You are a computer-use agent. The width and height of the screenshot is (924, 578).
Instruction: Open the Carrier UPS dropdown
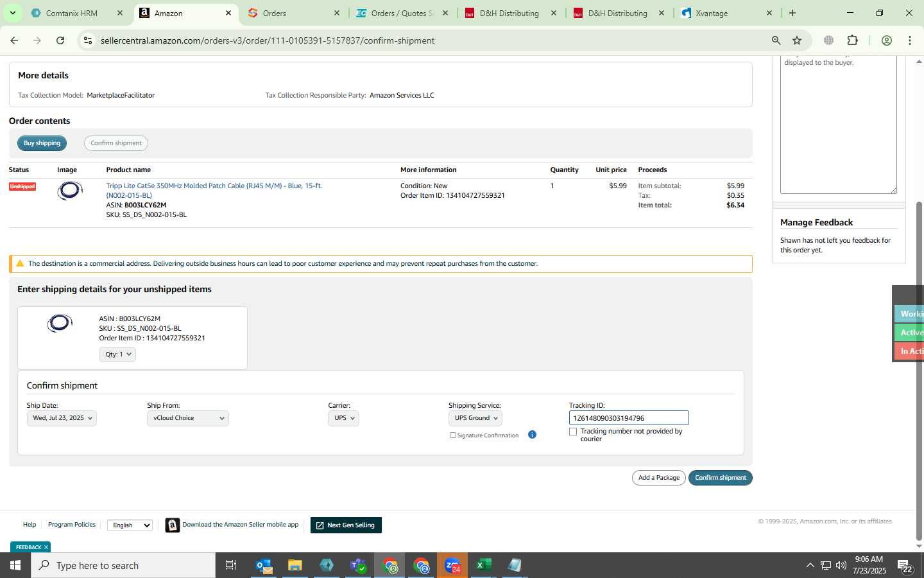(x=343, y=418)
